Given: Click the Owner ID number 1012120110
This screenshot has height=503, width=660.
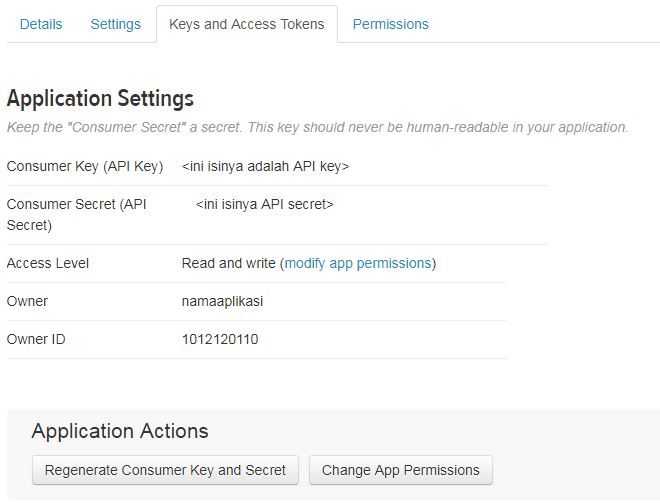Looking at the screenshot, I should click(x=220, y=339).
